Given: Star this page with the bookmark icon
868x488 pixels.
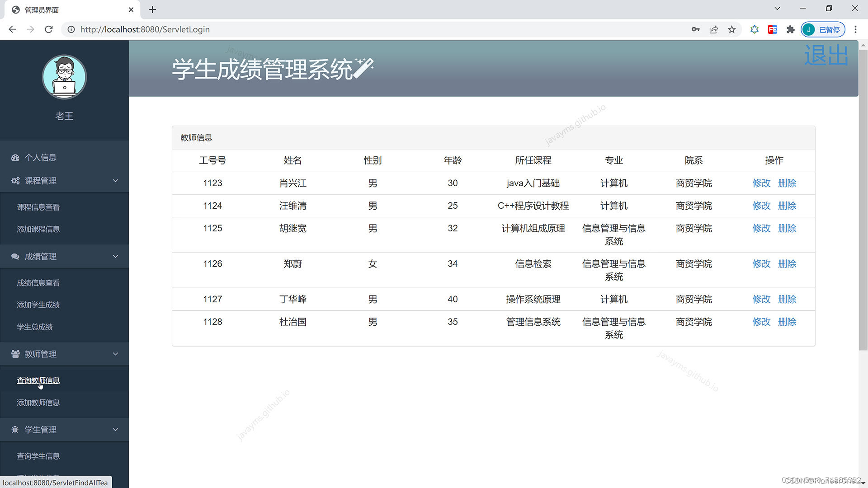Looking at the screenshot, I should [731, 29].
